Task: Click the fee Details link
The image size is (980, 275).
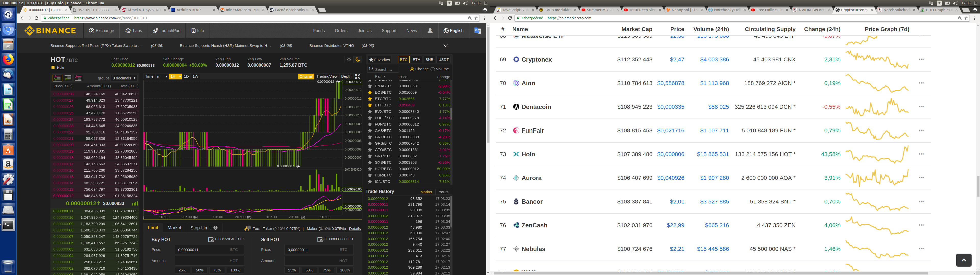Action: pos(354,229)
